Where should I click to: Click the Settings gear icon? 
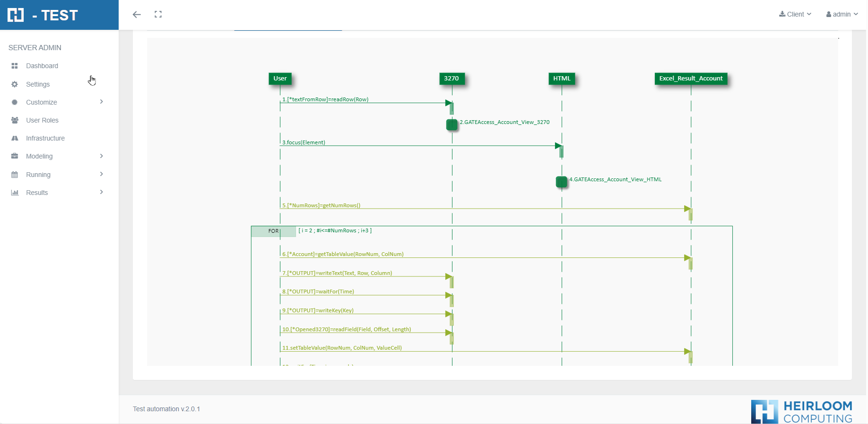pyautogui.click(x=15, y=84)
